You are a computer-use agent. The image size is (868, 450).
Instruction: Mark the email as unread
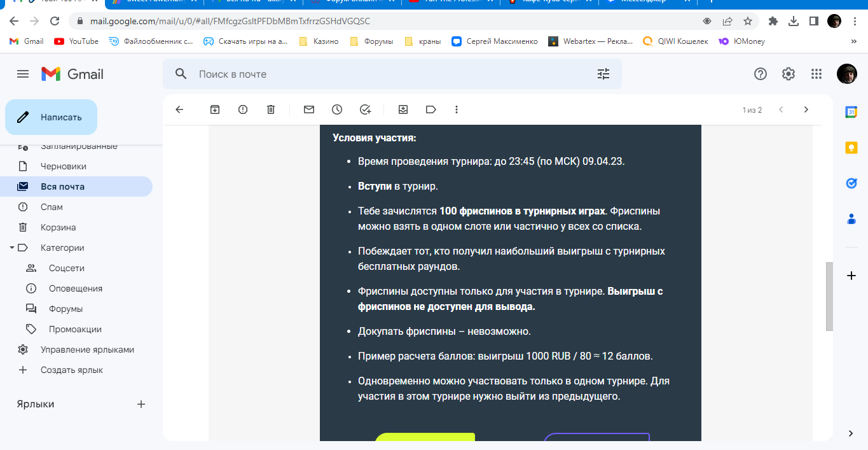pyautogui.click(x=309, y=109)
